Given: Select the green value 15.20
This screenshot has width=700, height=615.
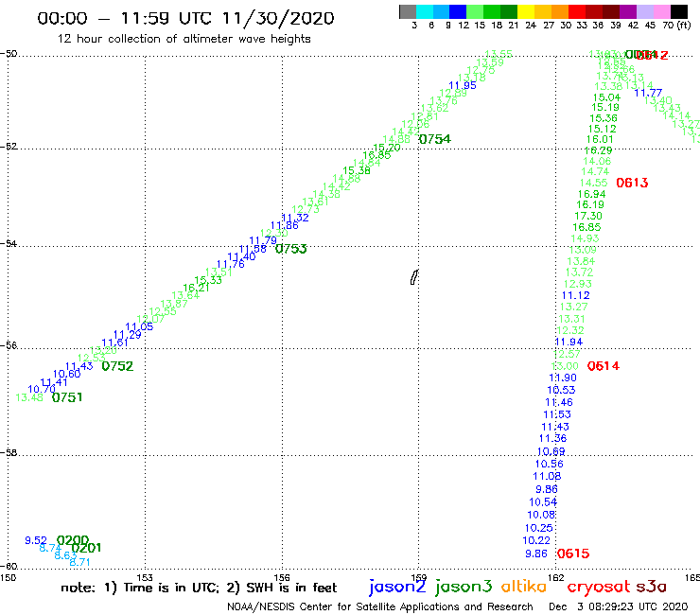Looking at the screenshot, I should pyautogui.click(x=387, y=148).
